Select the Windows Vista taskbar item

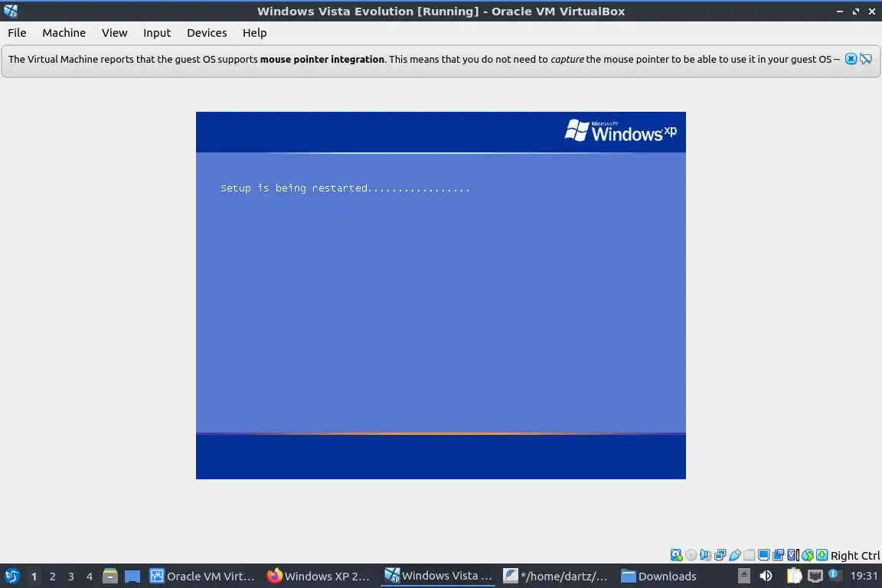point(438,576)
